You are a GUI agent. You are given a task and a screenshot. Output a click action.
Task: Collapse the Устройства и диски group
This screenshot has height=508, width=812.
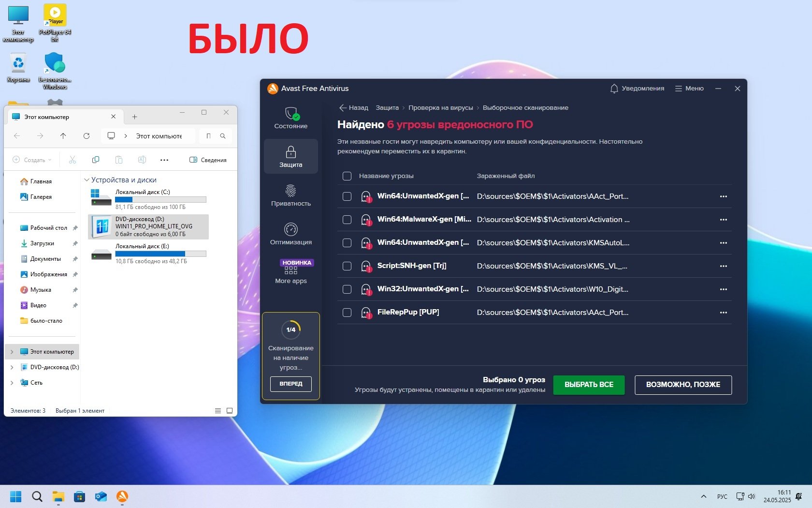(x=87, y=180)
